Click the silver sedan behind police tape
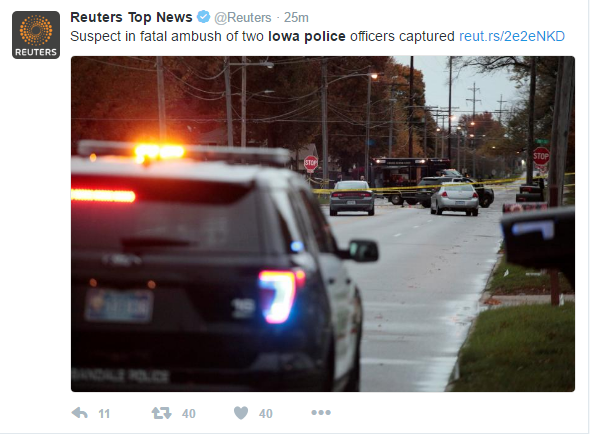The width and height of the screenshot is (590, 434). pos(455,199)
